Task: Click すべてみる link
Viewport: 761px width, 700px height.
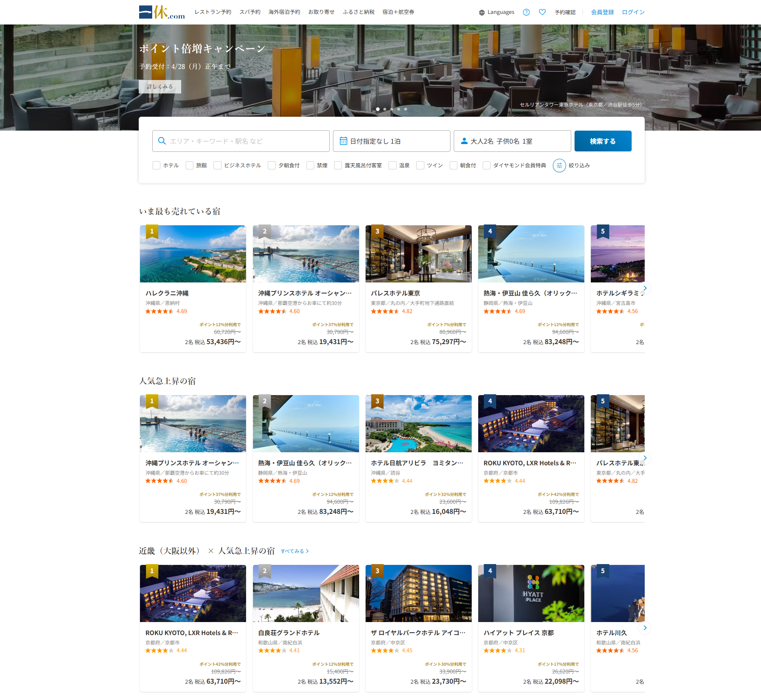Action: (x=295, y=551)
